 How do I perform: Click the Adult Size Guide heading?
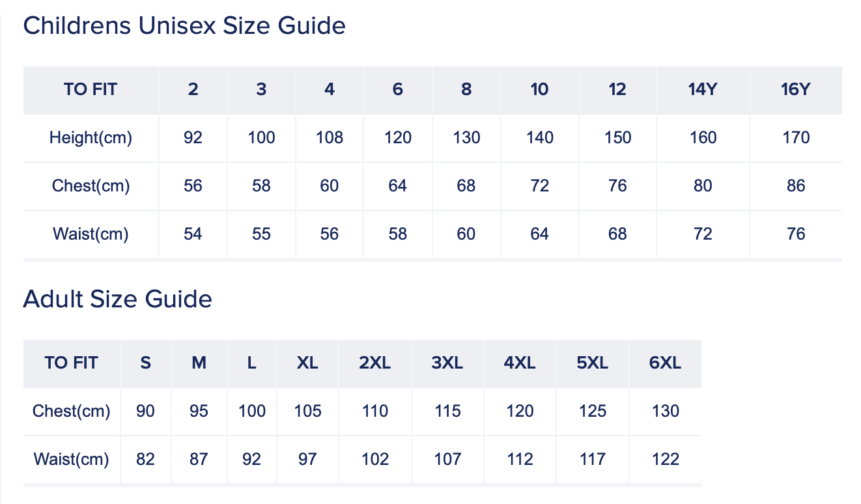pyautogui.click(x=117, y=300)
